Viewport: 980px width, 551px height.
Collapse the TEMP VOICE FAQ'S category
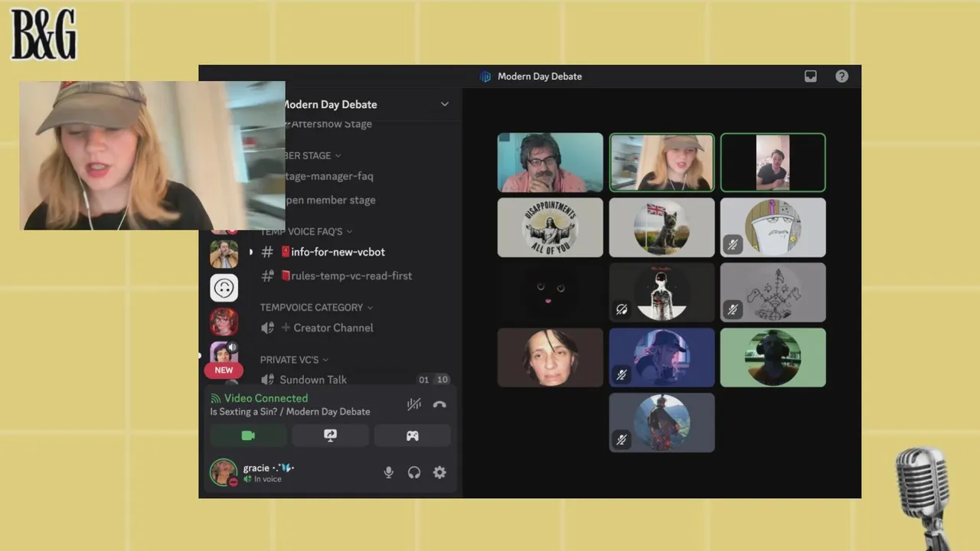[306, 231]
